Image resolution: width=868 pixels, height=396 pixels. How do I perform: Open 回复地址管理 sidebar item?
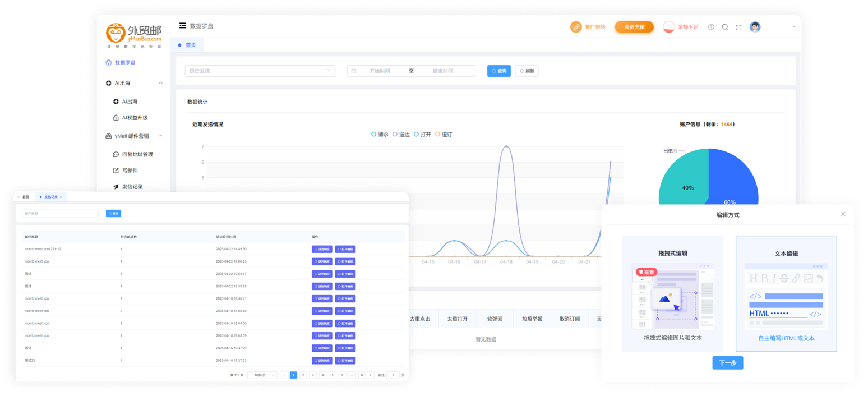pyautogui.click(x=137, y=154)
